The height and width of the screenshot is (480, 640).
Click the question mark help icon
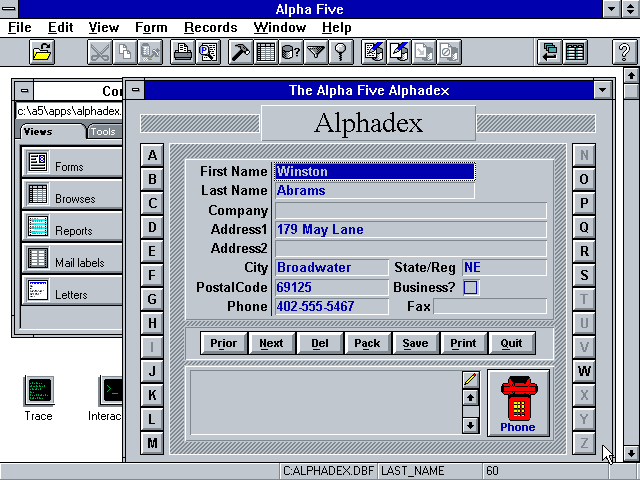[x=624, y=52]
